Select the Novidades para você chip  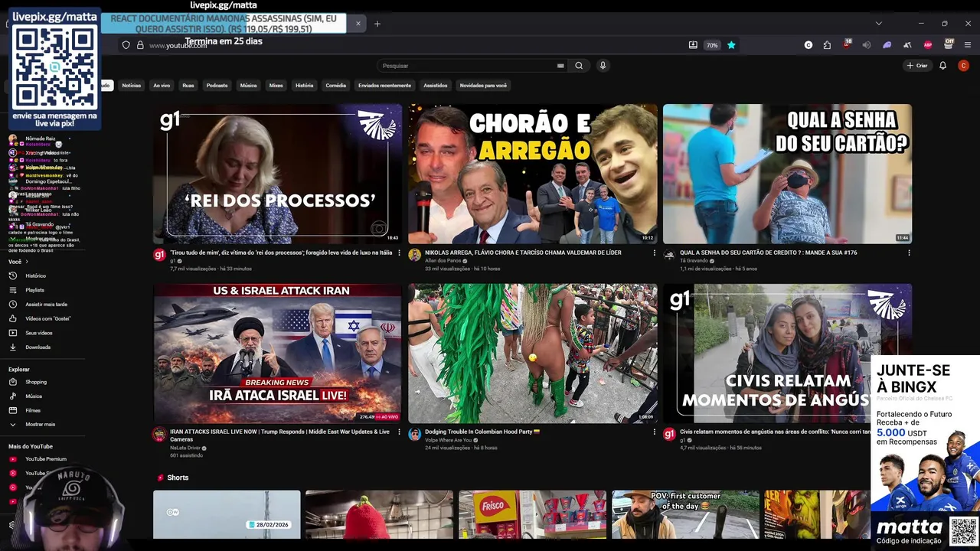[483, 86]
